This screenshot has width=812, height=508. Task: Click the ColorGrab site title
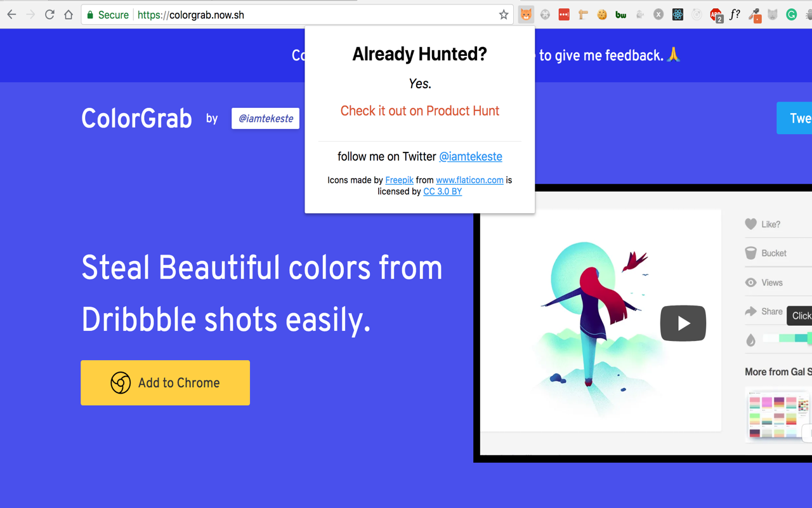(136, 118)
